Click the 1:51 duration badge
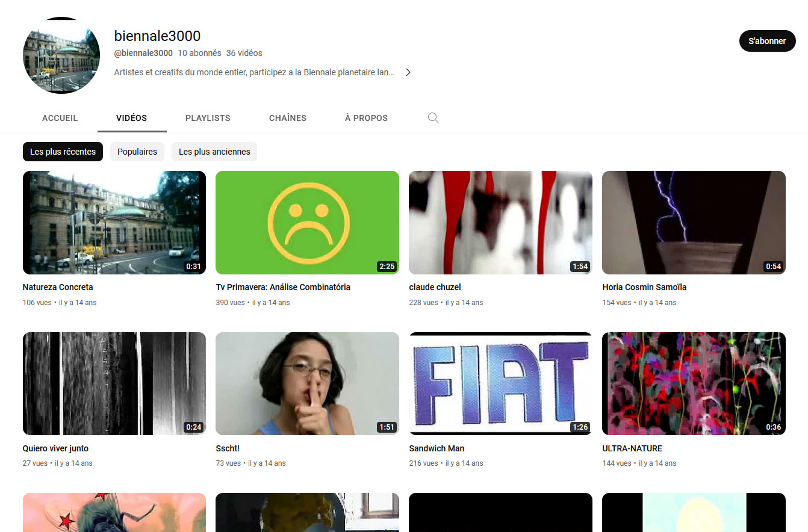808x532 pixels. click(387, 427)
